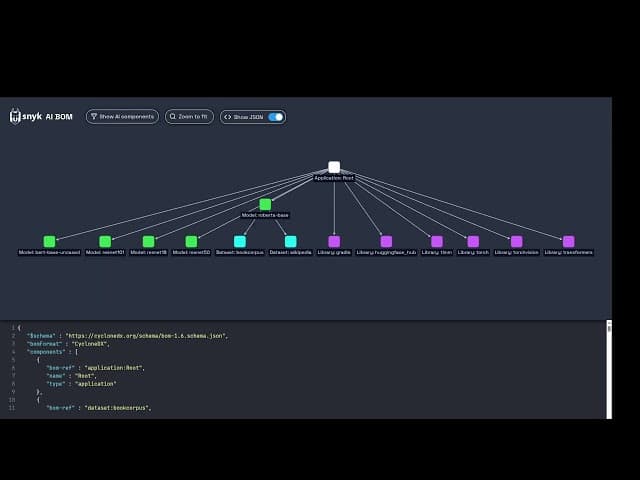Click the "application:Root" value in JSON
This screenshot has height=480, width=640.
114,368
